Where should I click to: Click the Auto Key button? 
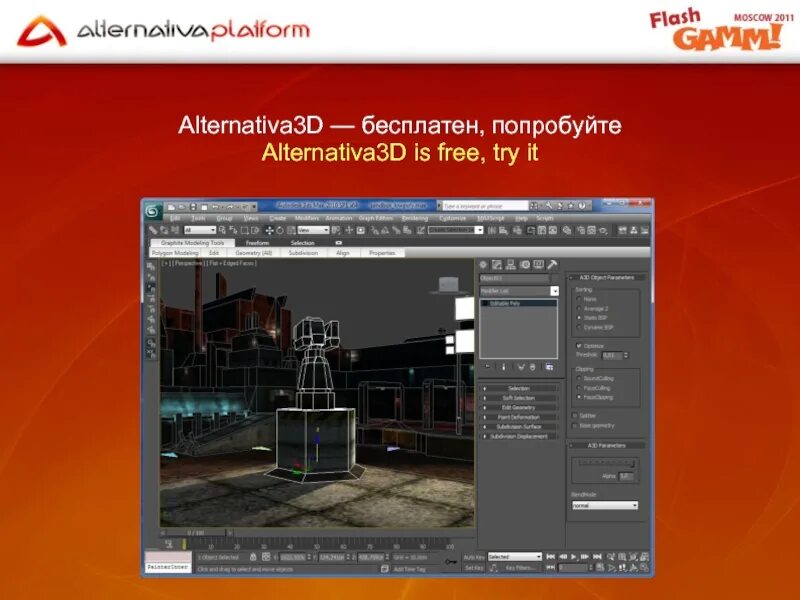[473, 557]
